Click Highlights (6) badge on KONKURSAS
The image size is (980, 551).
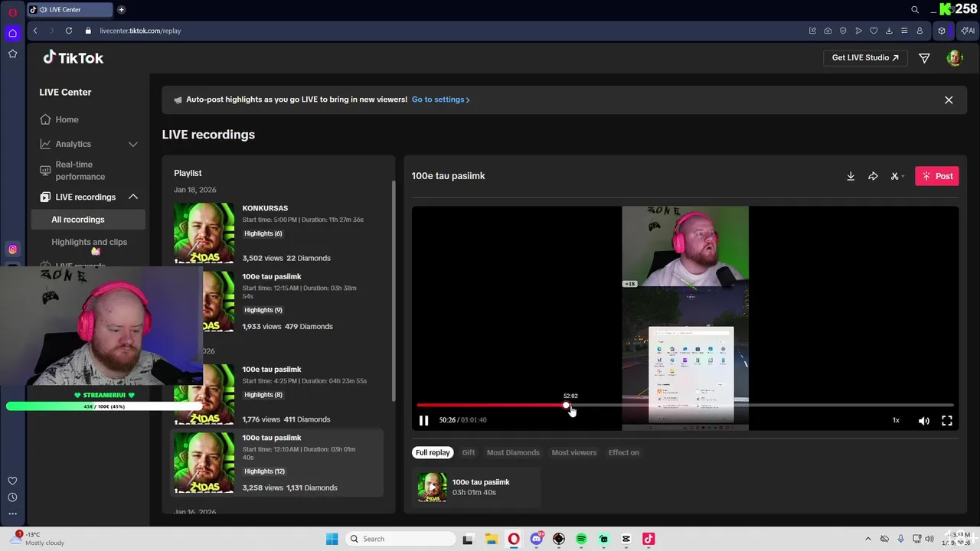(263, 233)
